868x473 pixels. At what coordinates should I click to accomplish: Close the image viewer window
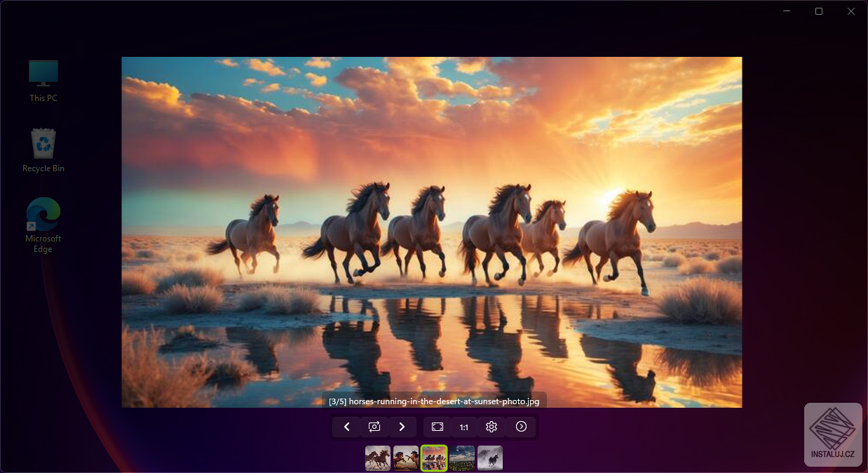851,11
